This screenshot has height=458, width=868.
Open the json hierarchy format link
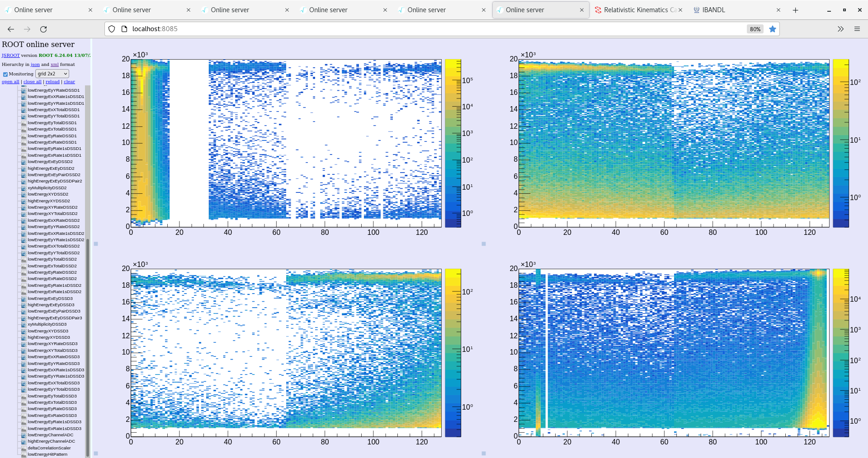[x=35, y=65]
